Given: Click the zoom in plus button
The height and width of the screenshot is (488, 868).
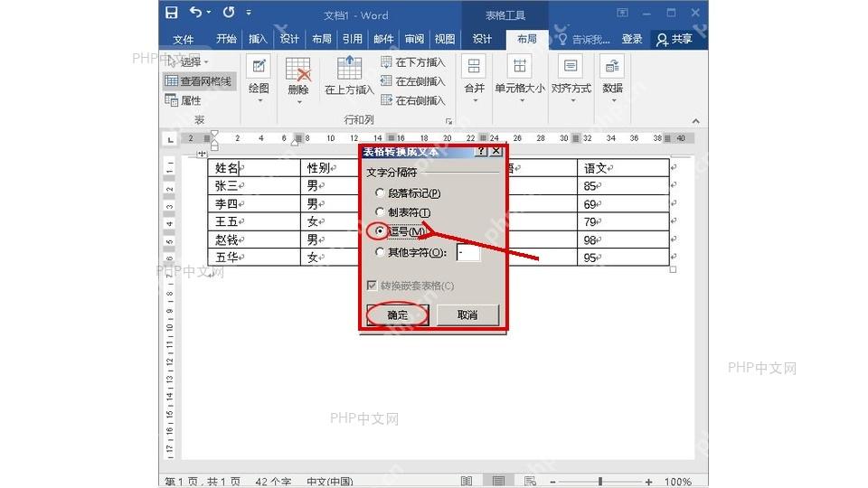Looking at the screenshot, I should click(648, 482).
